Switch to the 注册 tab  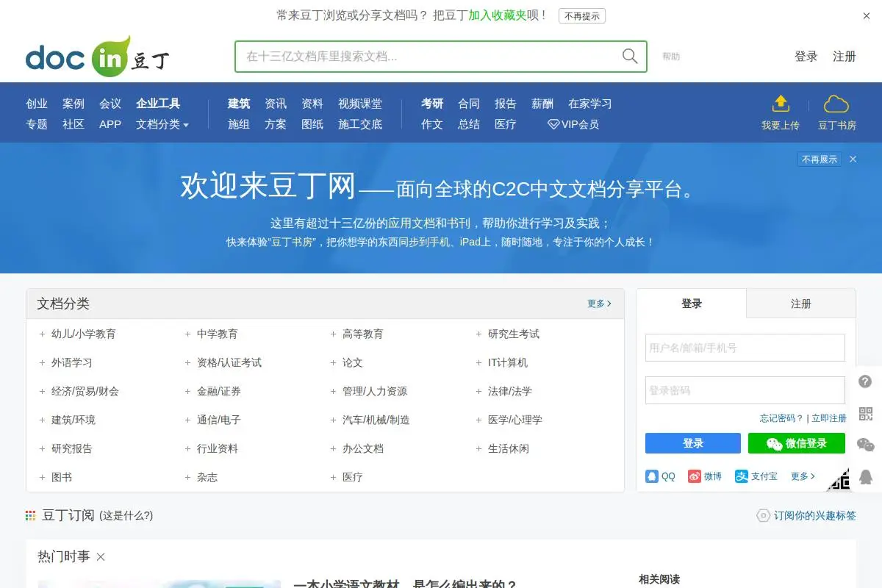801,304
